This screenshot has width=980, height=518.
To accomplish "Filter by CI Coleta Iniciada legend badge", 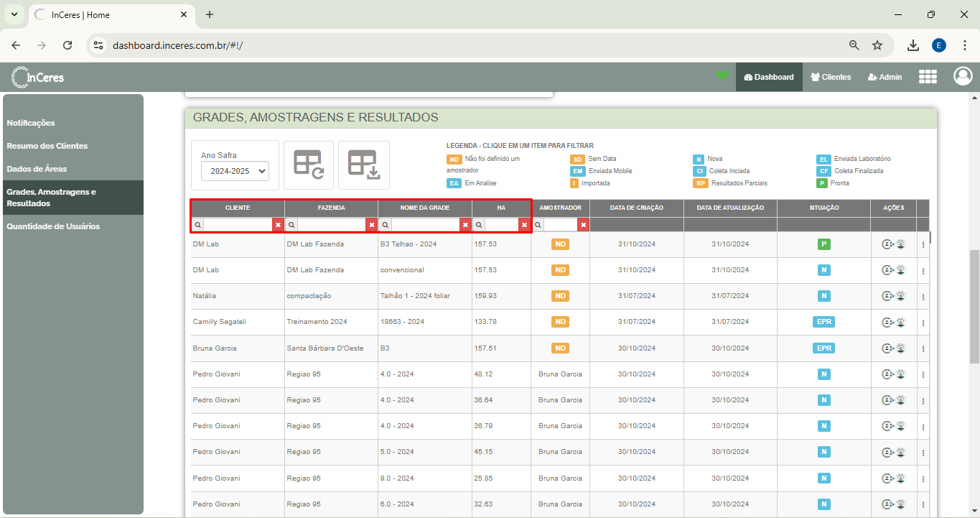I will [700, 171].
